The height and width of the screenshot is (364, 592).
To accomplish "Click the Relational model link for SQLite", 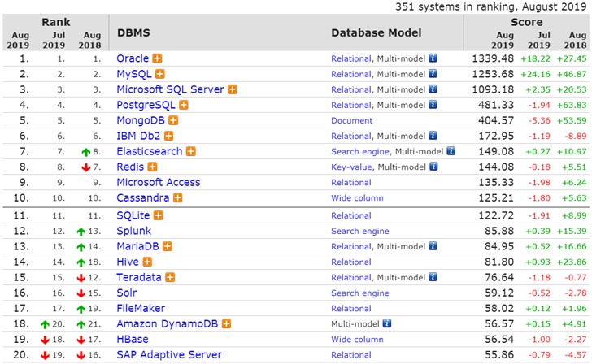I will [350, 215].
